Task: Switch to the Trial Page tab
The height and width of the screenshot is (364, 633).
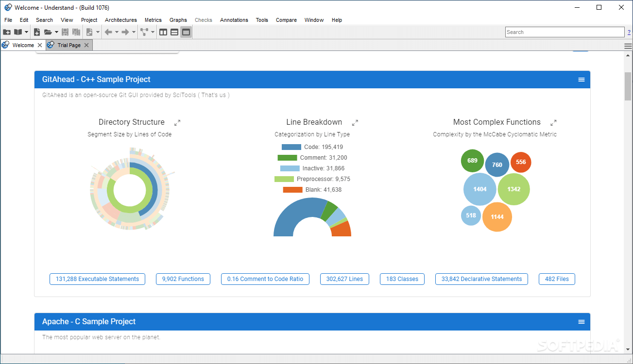Action: point(69,45)
